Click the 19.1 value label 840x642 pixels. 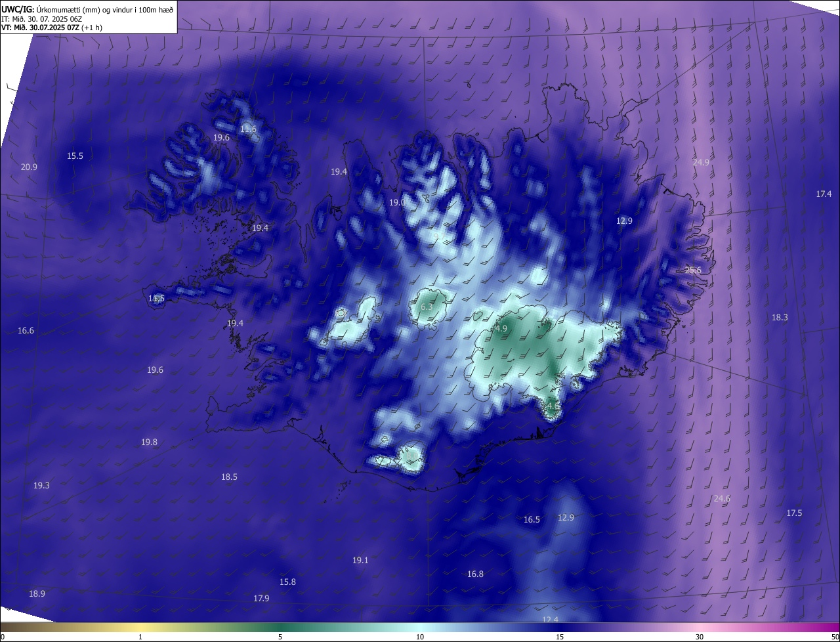click(360, 561)
